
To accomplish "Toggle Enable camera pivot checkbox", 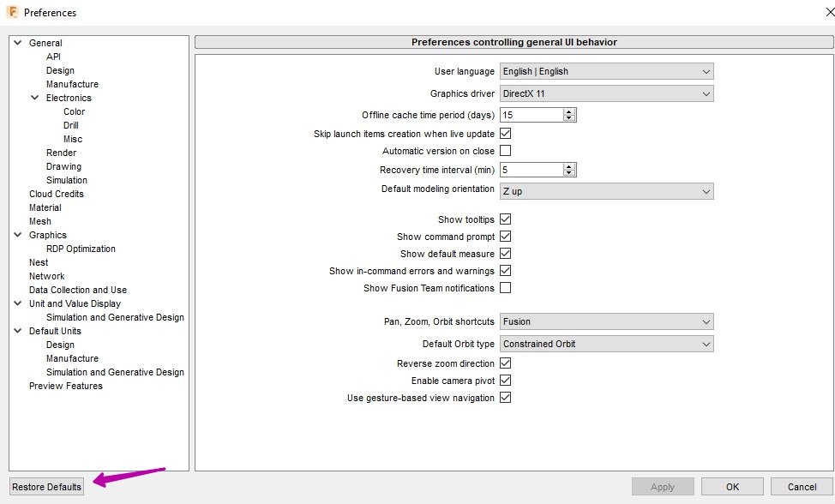I will pyautogui.click(x=505, y=381).
